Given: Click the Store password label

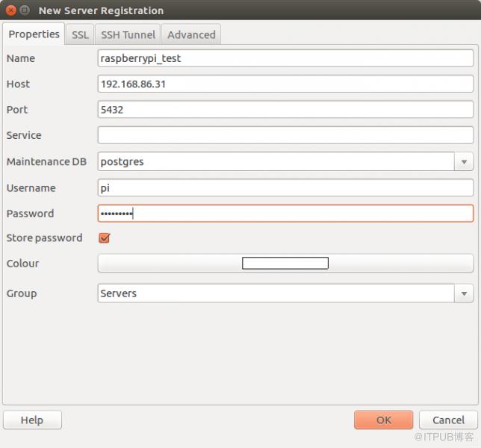Looking at the screenshot, I should point(45,238).
